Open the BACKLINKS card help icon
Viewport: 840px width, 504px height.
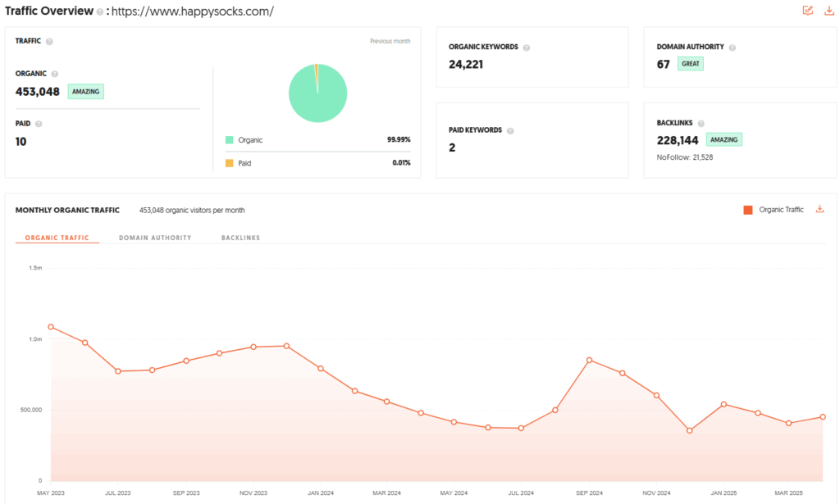(701, 124)
